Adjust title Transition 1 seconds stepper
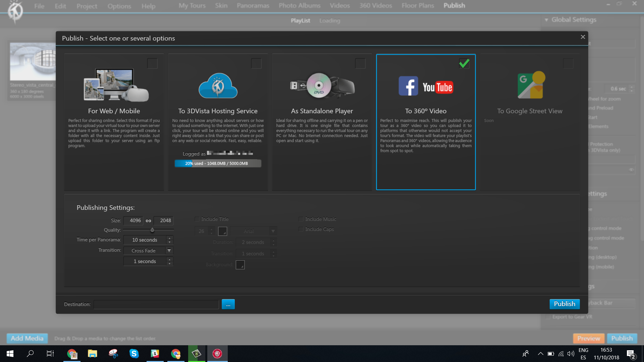This screenshot has width=644, height=362. [274, 254]
